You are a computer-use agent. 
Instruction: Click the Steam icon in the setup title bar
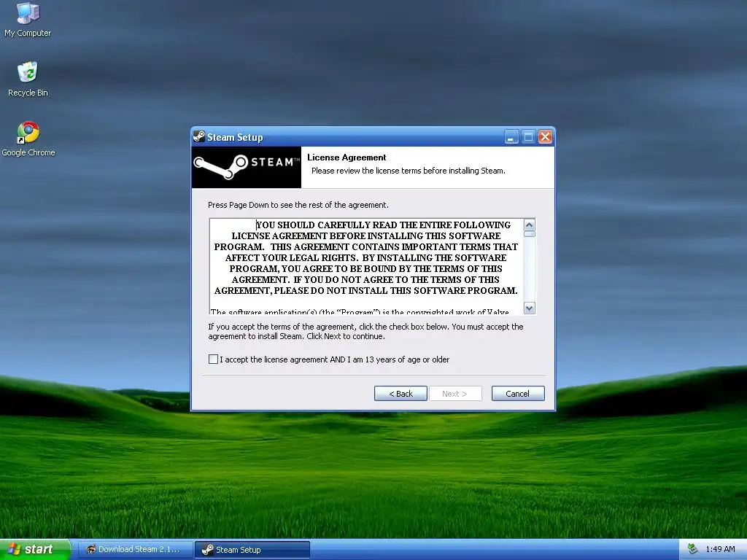pos(199,137)
